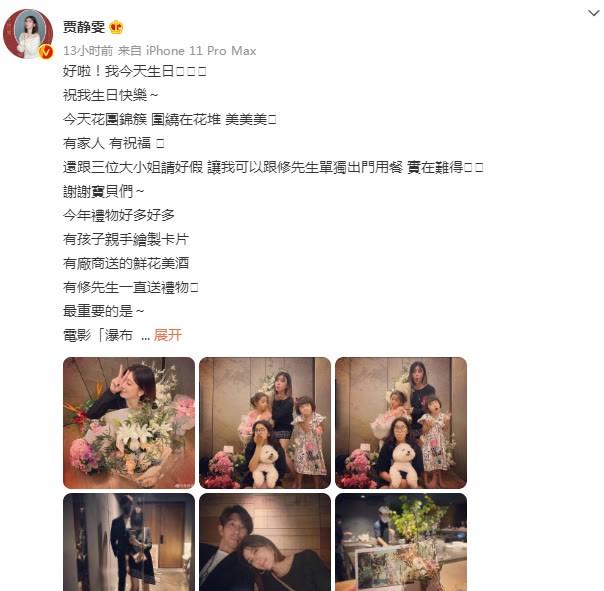
Task: Click the iPhone 11 Pro Max source link
Action: (x=201, y=50)
